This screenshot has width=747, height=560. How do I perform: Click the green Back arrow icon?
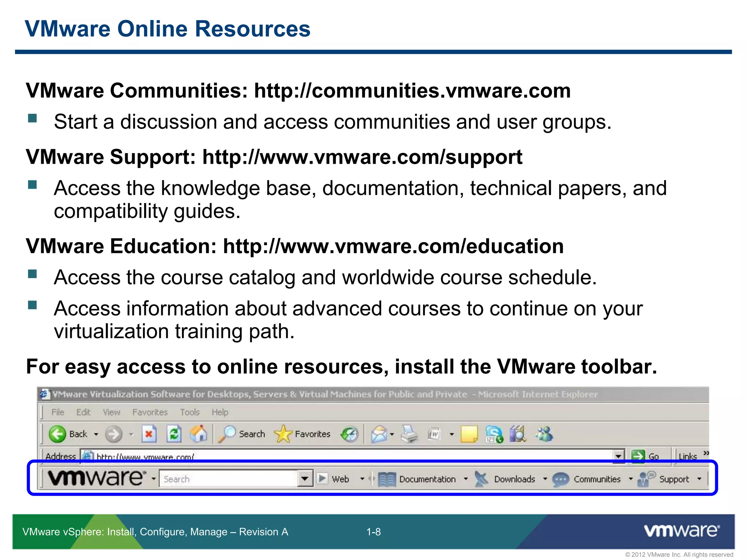point(57,434)
